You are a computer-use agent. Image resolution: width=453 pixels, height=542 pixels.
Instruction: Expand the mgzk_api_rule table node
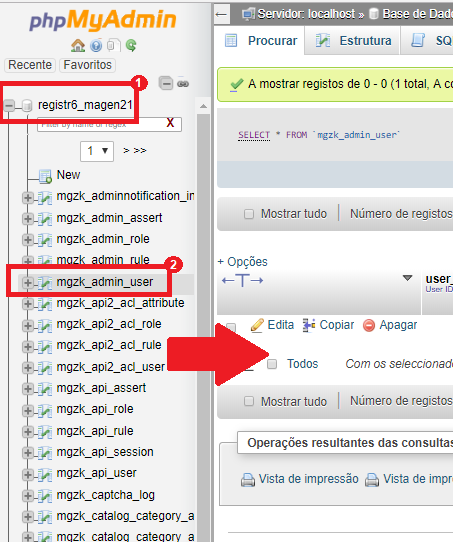[28, 431]
